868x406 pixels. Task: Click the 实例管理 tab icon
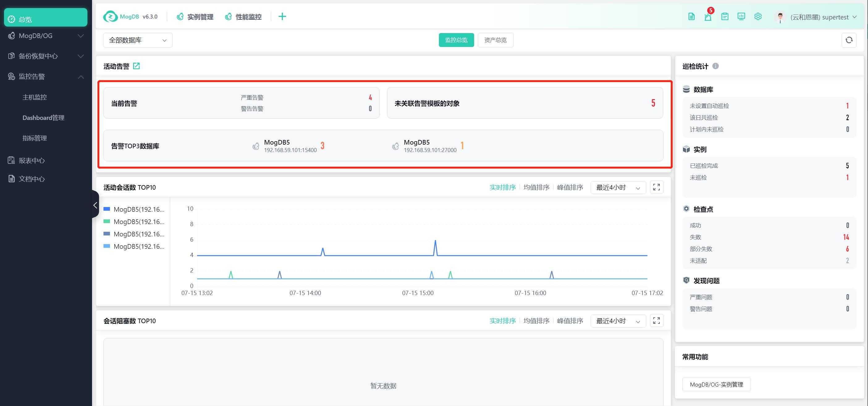[180, 16]
